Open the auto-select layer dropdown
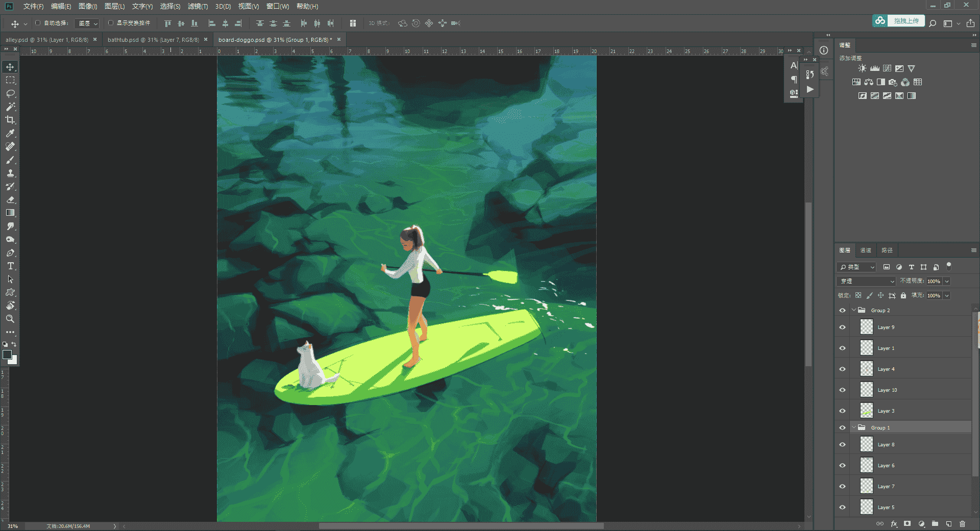 click(87, 23)
